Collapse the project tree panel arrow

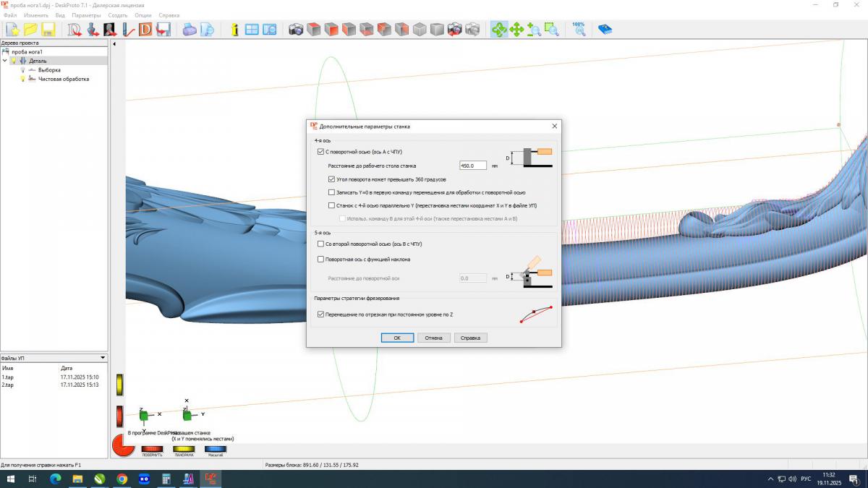coord(114,43)
